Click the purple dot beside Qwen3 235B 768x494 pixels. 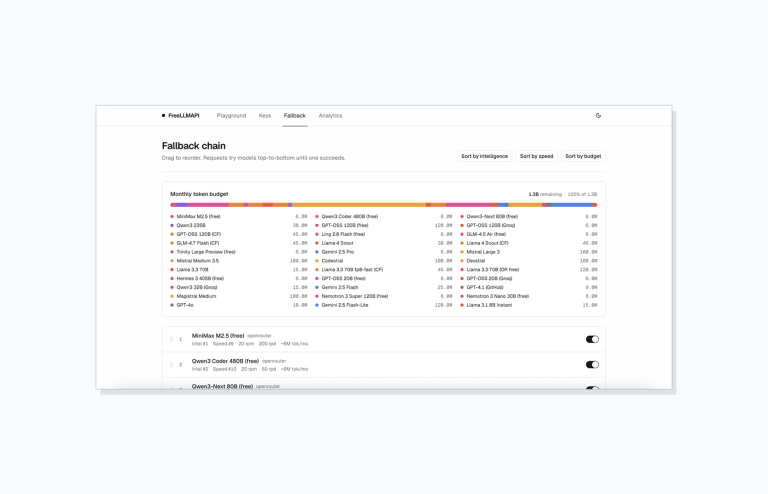pyautogui.click(x=172, y=225)
